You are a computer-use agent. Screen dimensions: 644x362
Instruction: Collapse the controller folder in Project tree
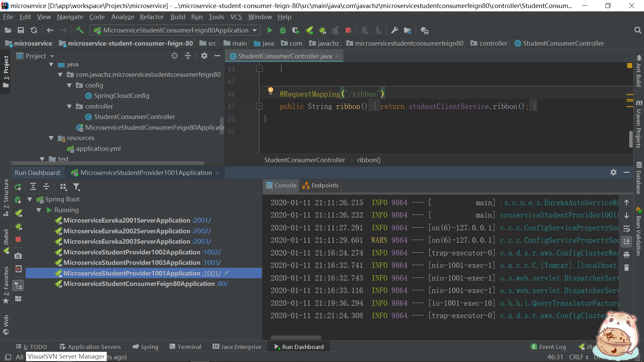point(69,106)
